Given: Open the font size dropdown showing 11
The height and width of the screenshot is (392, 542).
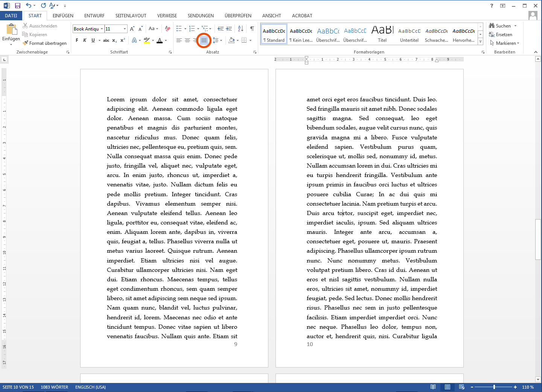Looking at the screenshot, I should [125, 29].
